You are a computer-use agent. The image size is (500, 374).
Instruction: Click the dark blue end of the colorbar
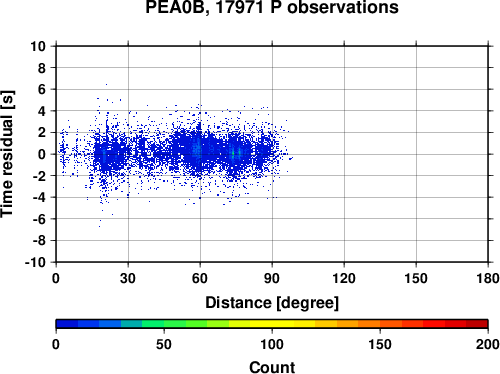pos(67,324)
